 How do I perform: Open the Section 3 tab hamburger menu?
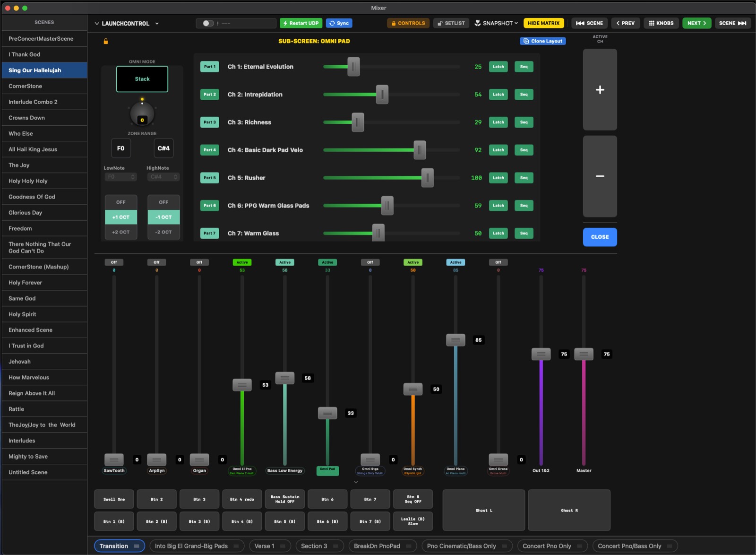(x=335, y=546)
